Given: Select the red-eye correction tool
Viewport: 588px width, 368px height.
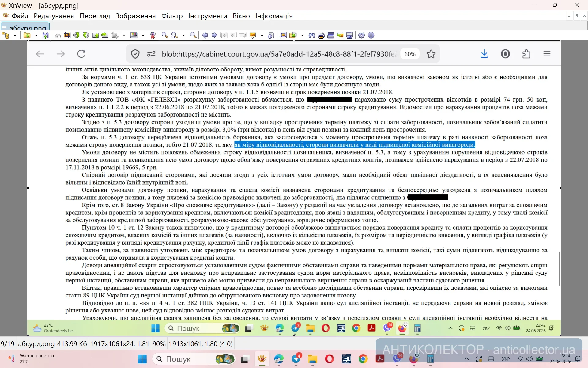Looking at the screenshot, I should 153,35.
